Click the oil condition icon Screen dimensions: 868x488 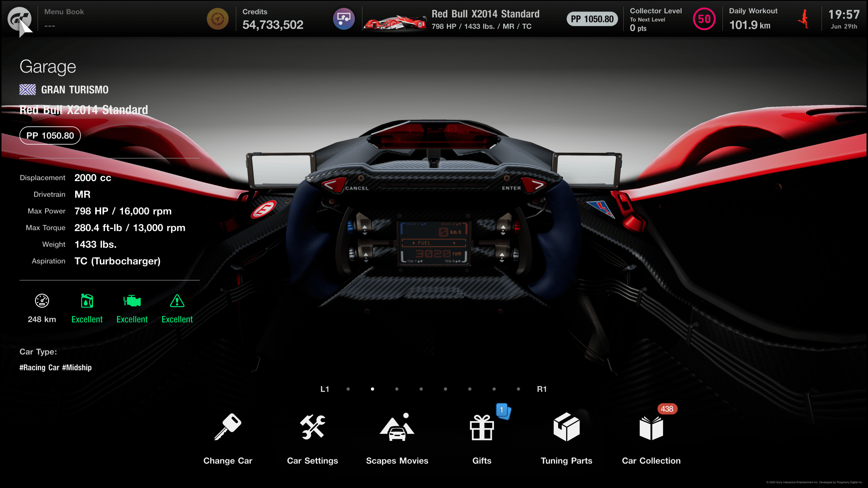87,300
